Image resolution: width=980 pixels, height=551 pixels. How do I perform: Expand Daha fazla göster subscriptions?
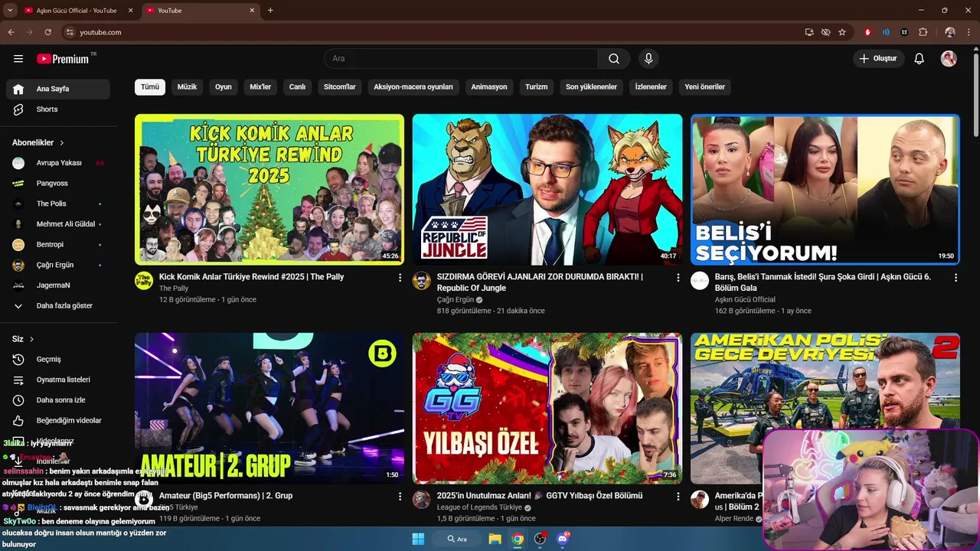[58, 305]
